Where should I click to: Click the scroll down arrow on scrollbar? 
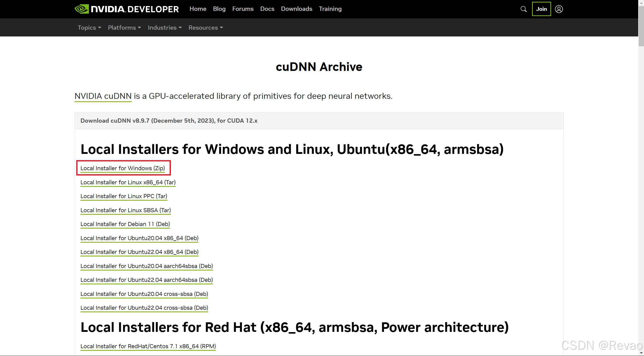[641, 353]
